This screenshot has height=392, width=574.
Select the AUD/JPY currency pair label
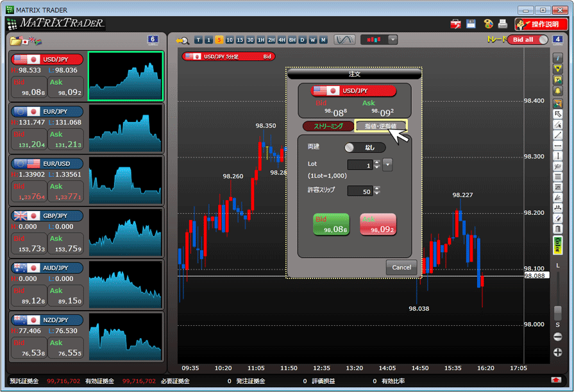point(47,268)
